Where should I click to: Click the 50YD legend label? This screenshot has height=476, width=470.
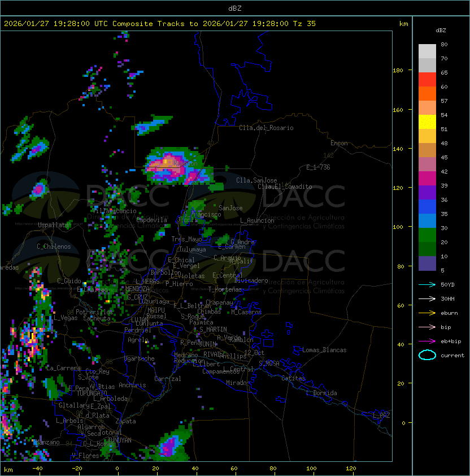447,285
